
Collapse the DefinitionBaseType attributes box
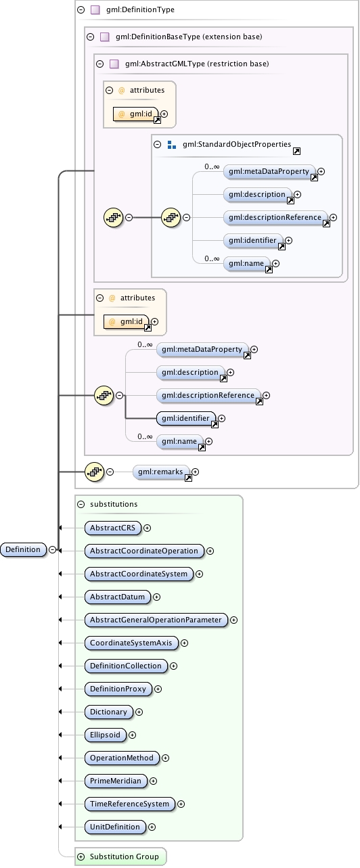point(100,298)
